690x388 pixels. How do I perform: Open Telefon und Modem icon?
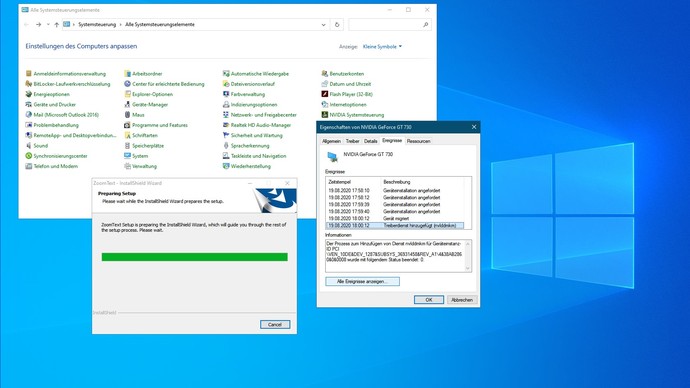29,166
